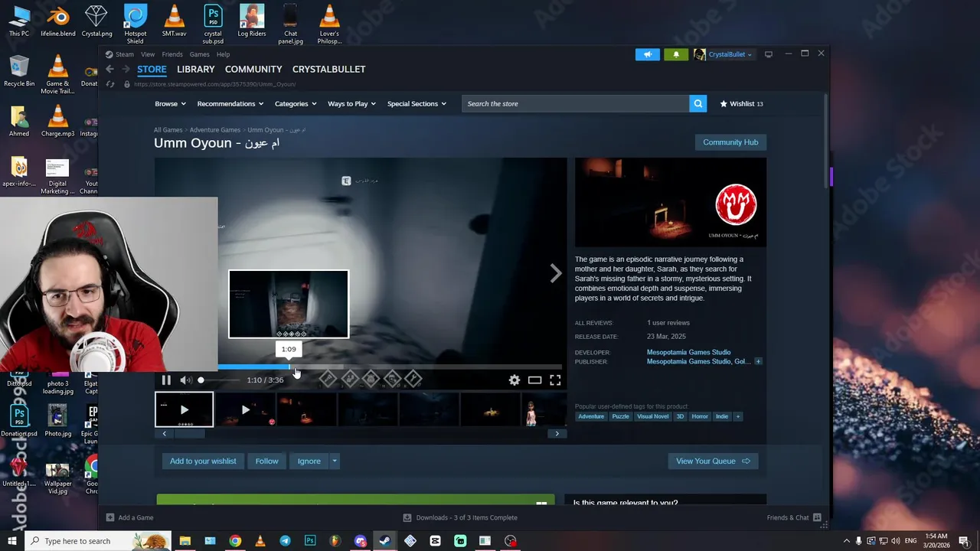
Task: Select Hotspot Shield desktop icon
Action: 136,24
